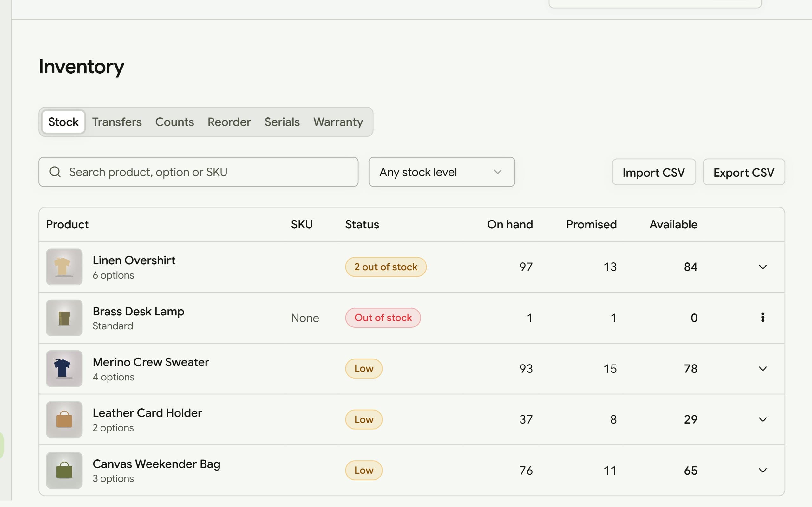Click the Promised column header
Image resolution: width=812 pixels, height=507 pixels.
[x=592, y=224]
